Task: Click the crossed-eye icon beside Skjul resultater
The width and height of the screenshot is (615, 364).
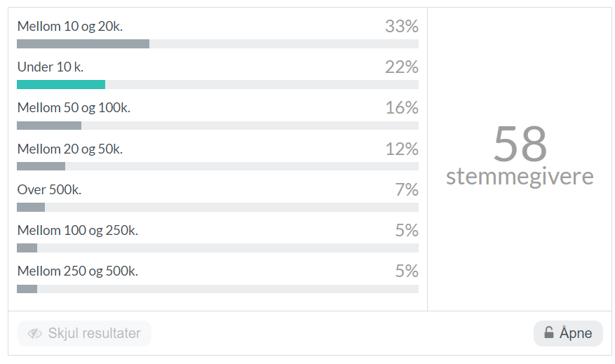Action: coord(34,333)
